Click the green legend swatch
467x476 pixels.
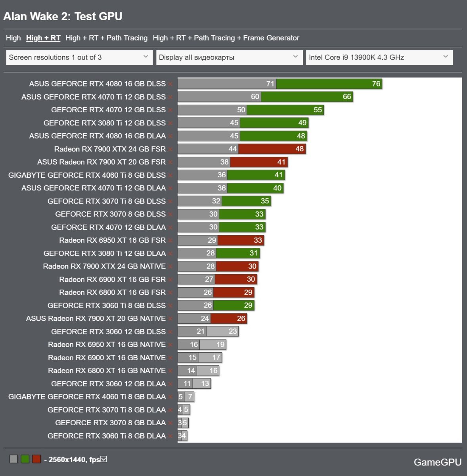click(25, 459)
